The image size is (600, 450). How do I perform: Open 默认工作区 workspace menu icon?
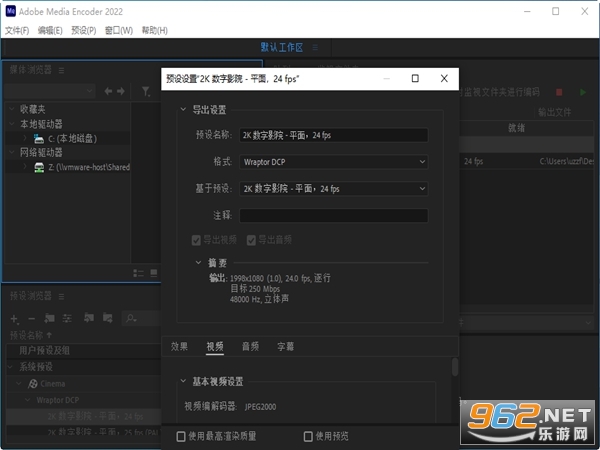(315, 47)
